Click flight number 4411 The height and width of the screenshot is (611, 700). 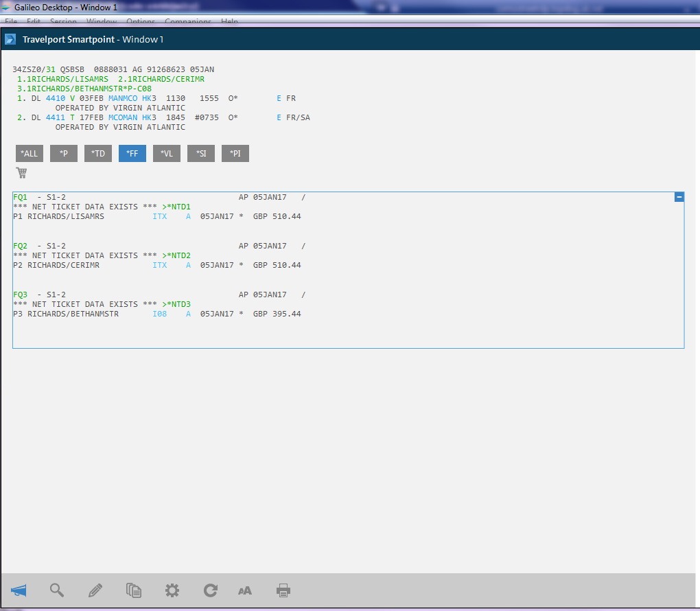pyautogui.click(x=56, y=117)
